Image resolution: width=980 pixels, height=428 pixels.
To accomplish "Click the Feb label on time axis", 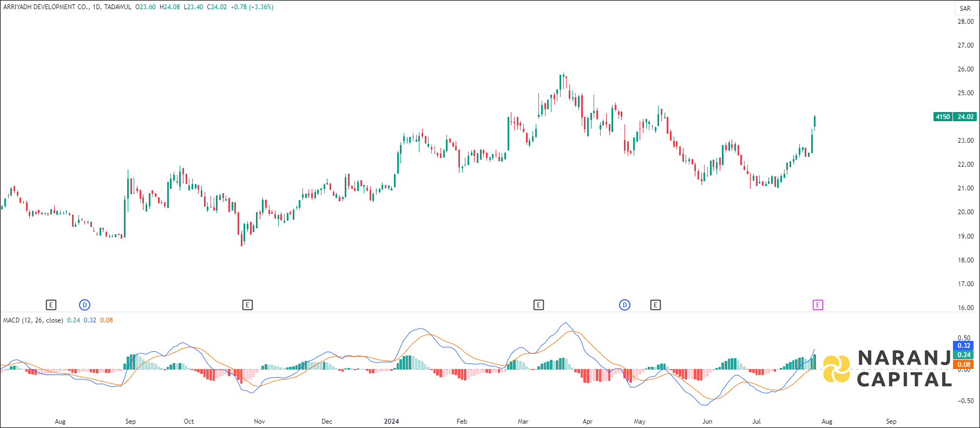I will [x=462, y=422].
